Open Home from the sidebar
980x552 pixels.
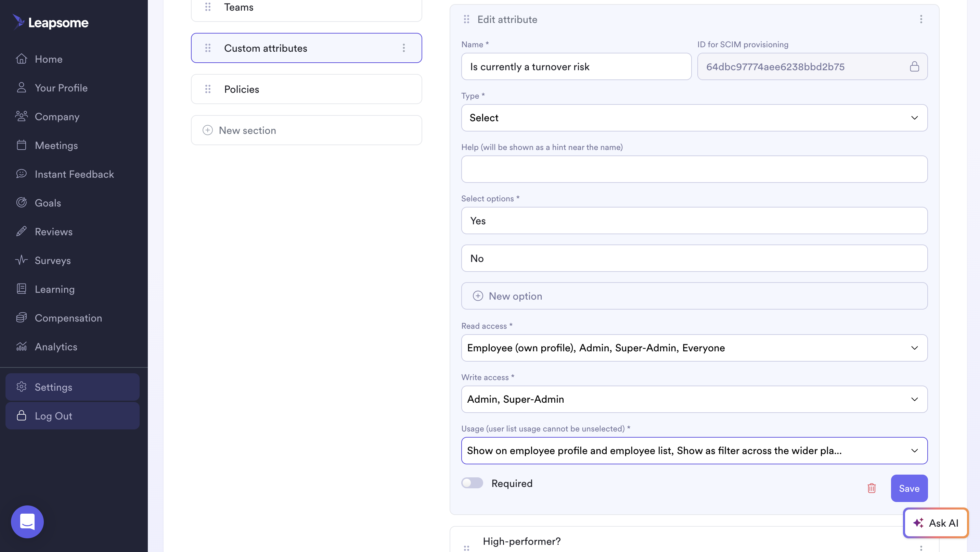pos(49,59)
